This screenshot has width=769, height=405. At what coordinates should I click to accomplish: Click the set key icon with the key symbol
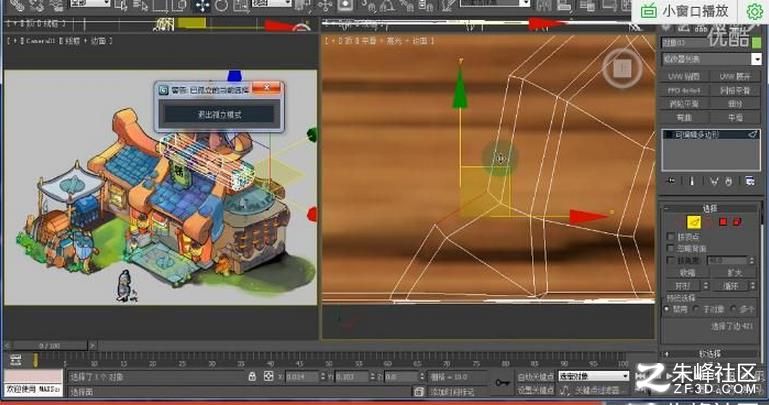[x=502, y=383]
